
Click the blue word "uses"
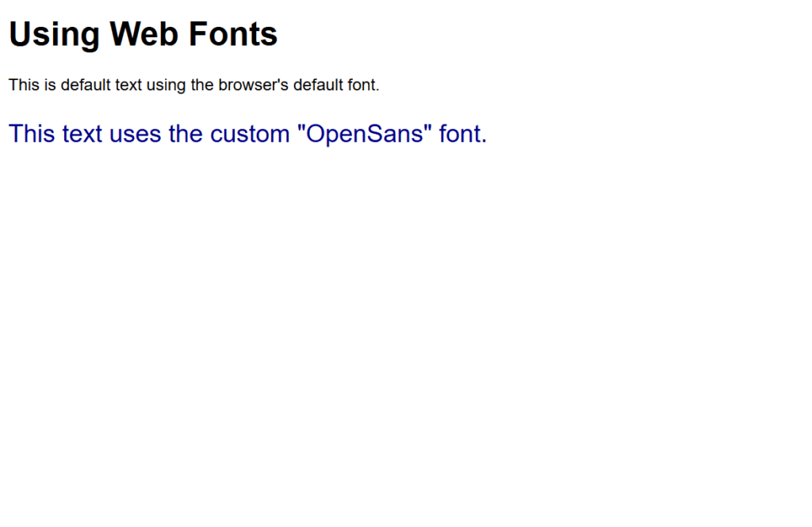pyautogui.click(x=135, y=134)
